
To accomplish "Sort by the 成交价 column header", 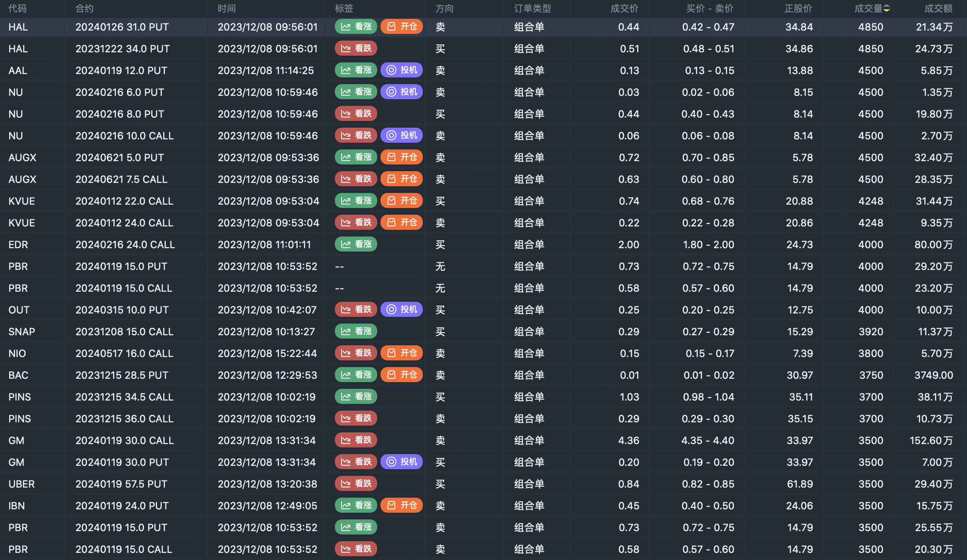I will [624, 9].
